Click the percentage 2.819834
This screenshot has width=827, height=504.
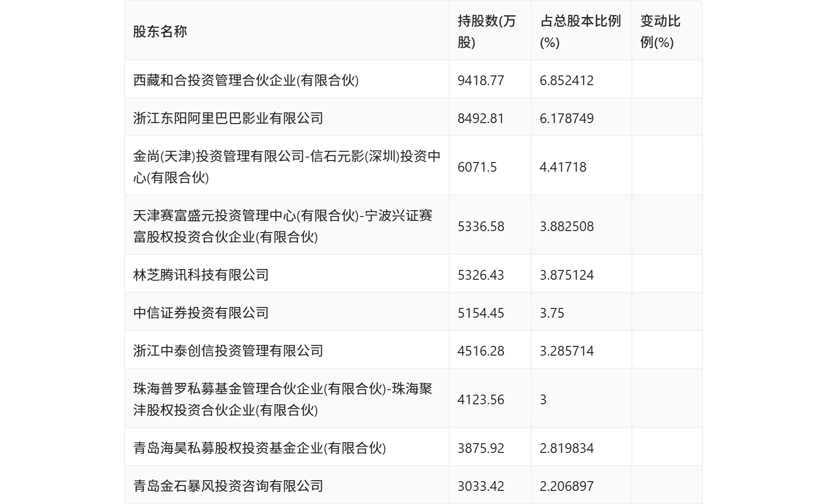coord(567,448)
